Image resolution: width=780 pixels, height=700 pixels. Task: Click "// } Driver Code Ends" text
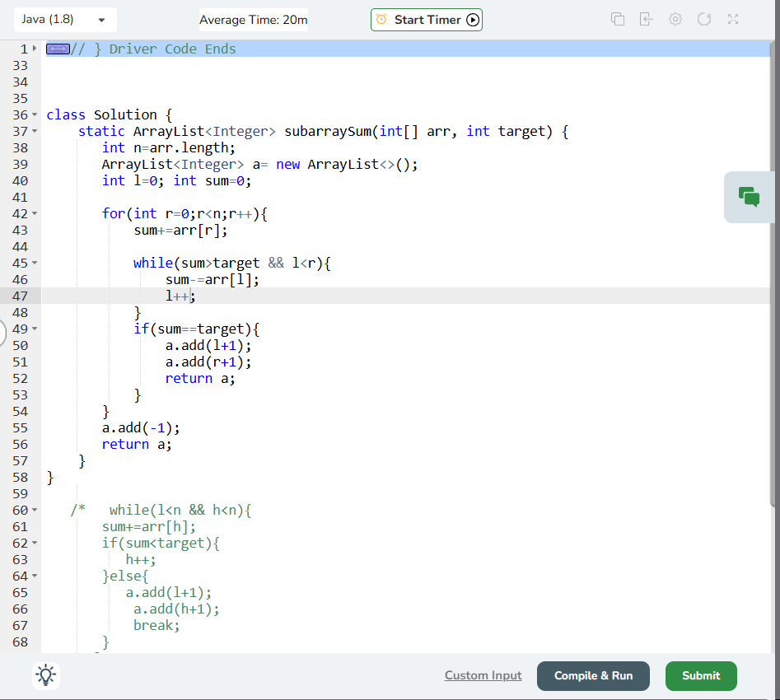click(153, 49)
